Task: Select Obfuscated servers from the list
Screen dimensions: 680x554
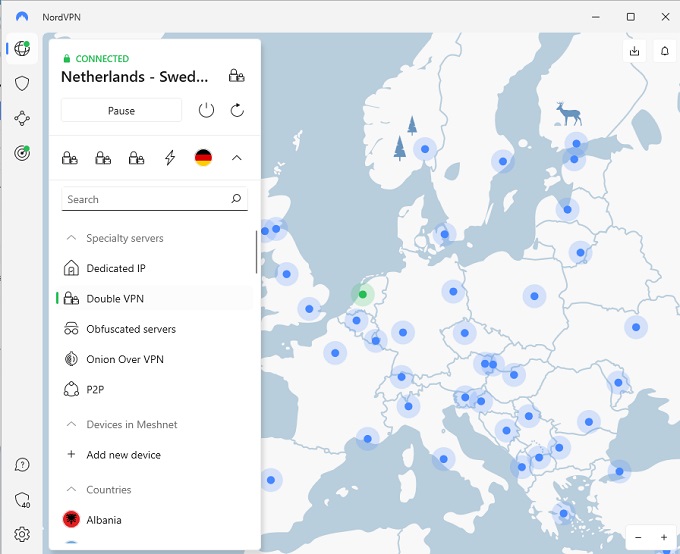Action: pos(130,329)
